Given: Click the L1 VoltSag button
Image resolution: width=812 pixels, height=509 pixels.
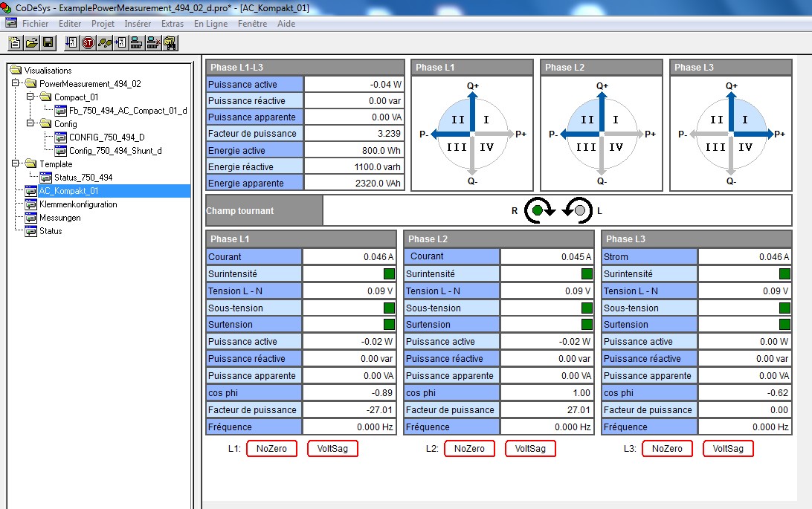Looking at the screenshot, I should click(332, 449).
